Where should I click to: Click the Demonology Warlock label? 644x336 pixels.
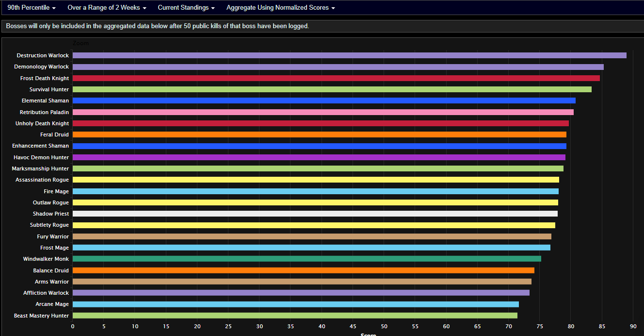[41, 67]
